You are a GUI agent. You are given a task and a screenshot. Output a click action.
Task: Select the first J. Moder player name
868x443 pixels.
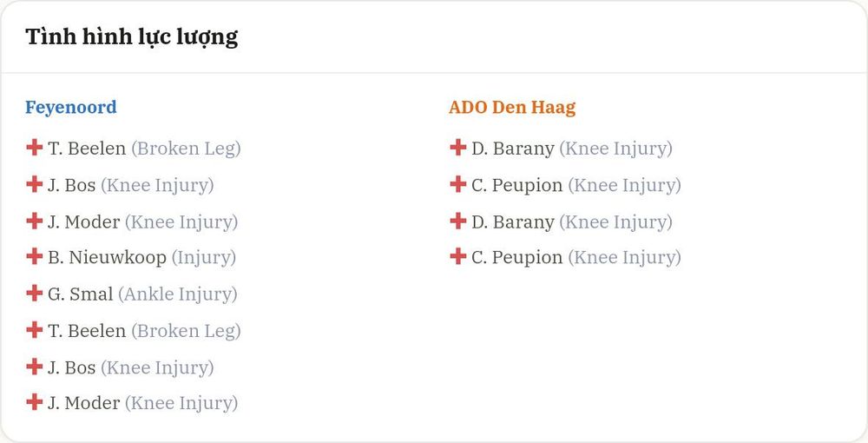(x=83, y=221)
